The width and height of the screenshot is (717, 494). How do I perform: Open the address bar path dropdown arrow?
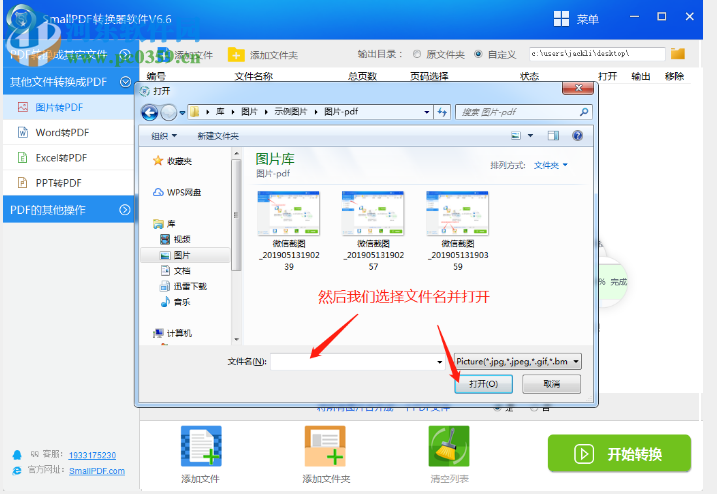click(x=426, y=112)
